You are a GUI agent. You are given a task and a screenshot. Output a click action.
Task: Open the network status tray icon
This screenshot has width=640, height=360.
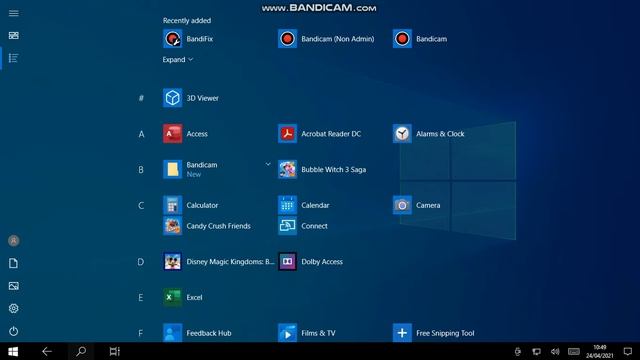tap(537, 351)
